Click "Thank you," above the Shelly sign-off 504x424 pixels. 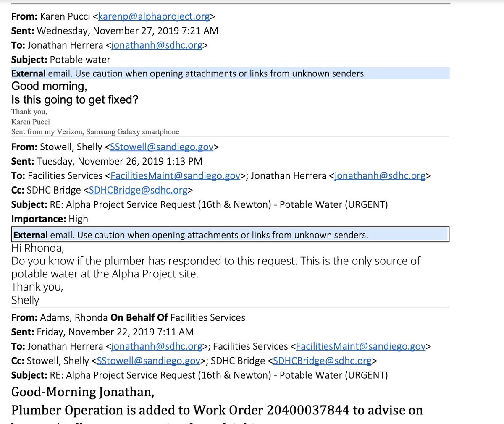37,287
